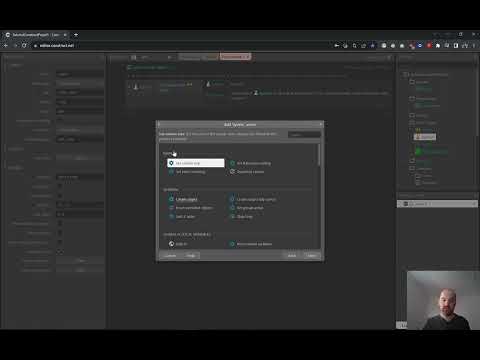This screenshot has height=360, width=480.
Task: Go back in the browser
Action: [x=6, y=45]
